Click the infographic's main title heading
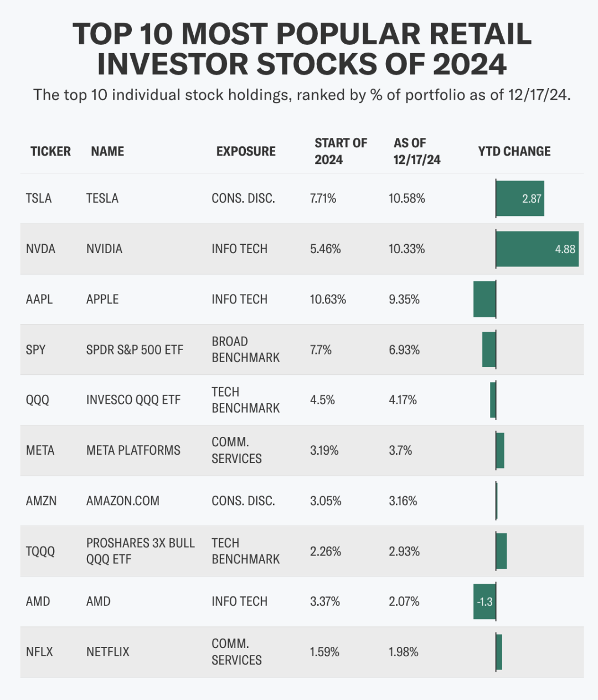598x700 pixels. (302, 49)
